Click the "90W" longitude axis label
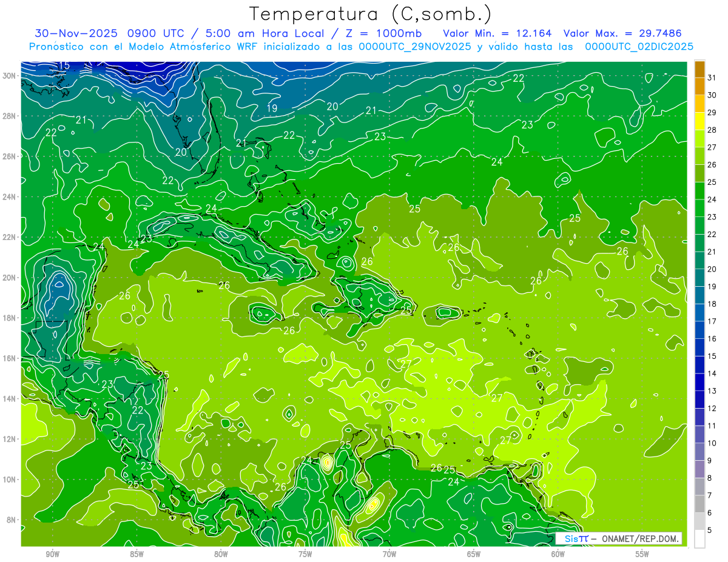 pos(52,554)
